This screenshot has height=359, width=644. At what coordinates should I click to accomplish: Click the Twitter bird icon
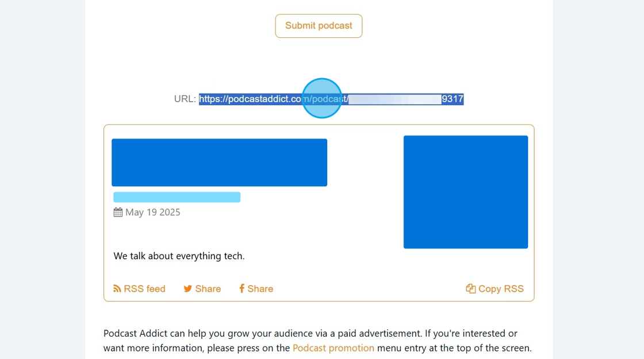pos(187,289)
